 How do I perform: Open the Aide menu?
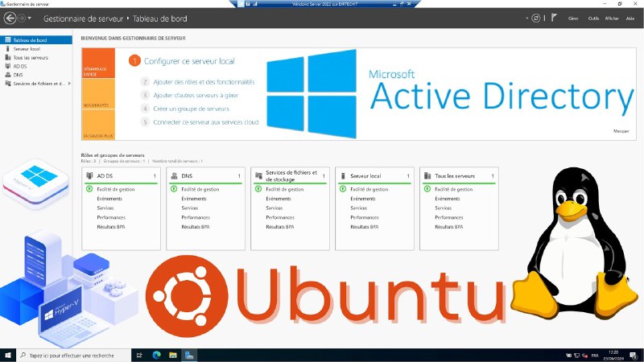coord(630,19)
